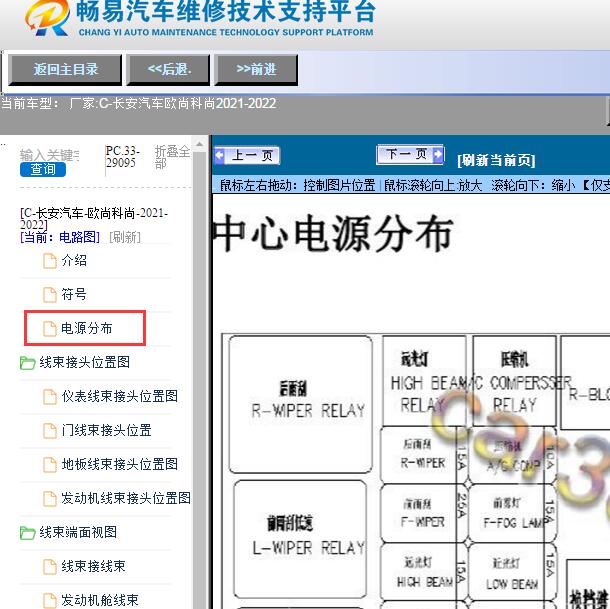The height and width of the screenshot is (609, 610).
Task: Open the 电源分布 tree item
Action: [x=86, y=328]
